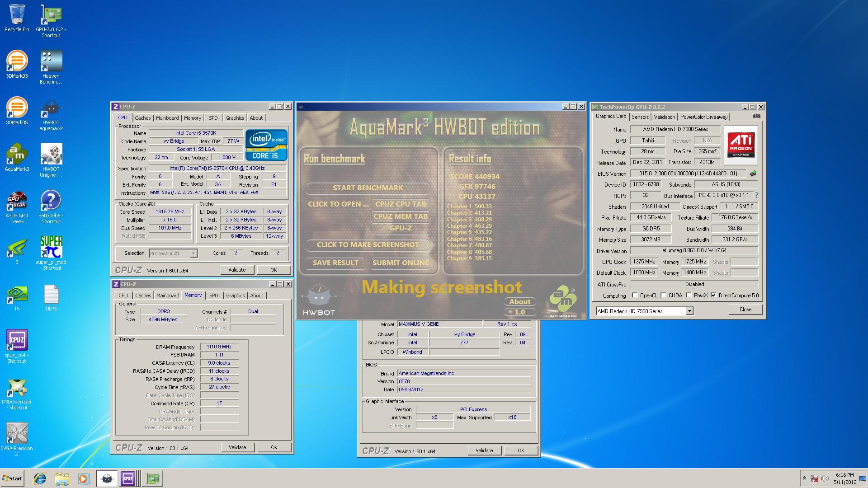
Task: Launch ASUS GPU Tweak desktop icon
Action: (17, 207)
